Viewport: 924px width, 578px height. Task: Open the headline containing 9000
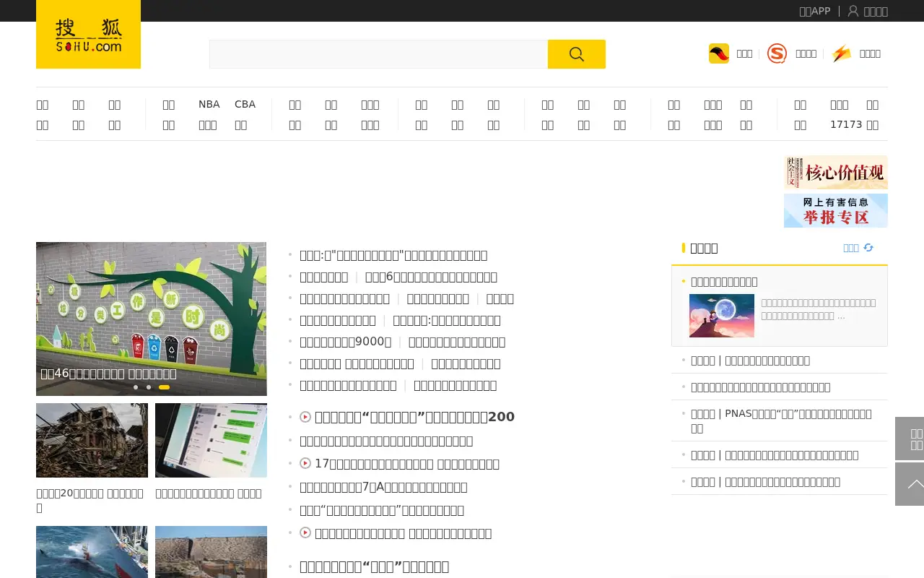(x=346, y=342)
